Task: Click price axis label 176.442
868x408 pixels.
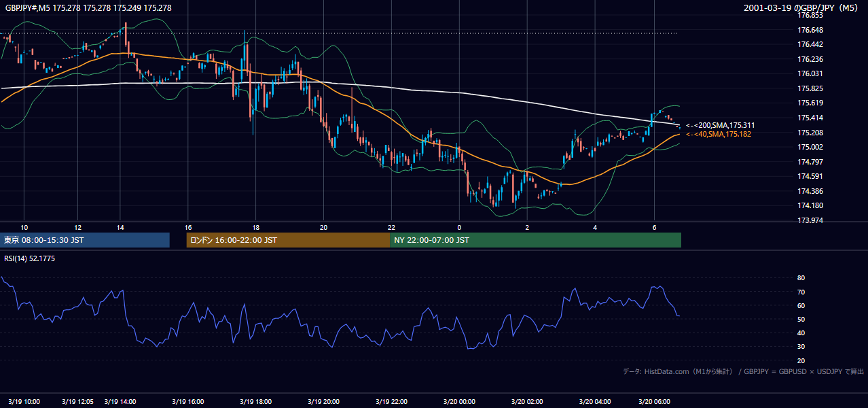Action: point(810,44)
